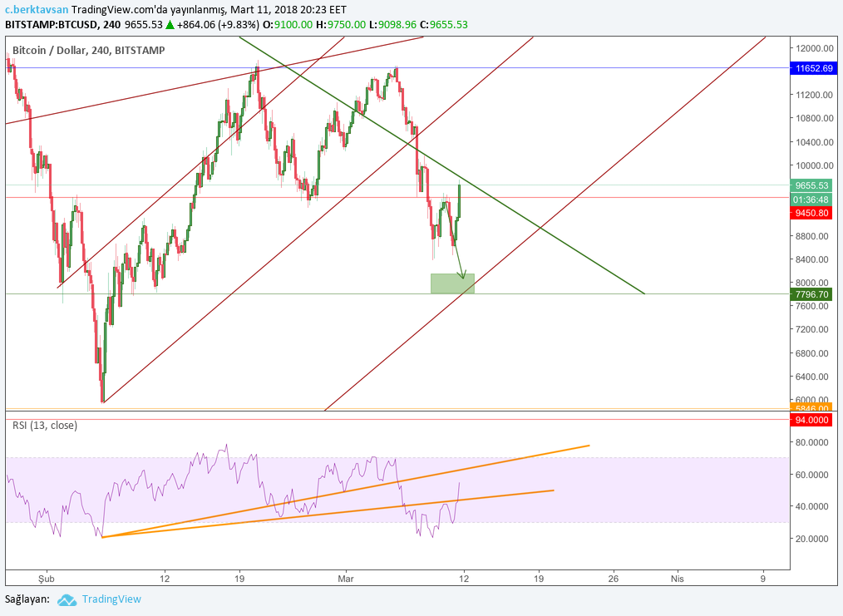Click the Sağlayan: label
This screenshot has width=843, height=616.
[27, 599]
